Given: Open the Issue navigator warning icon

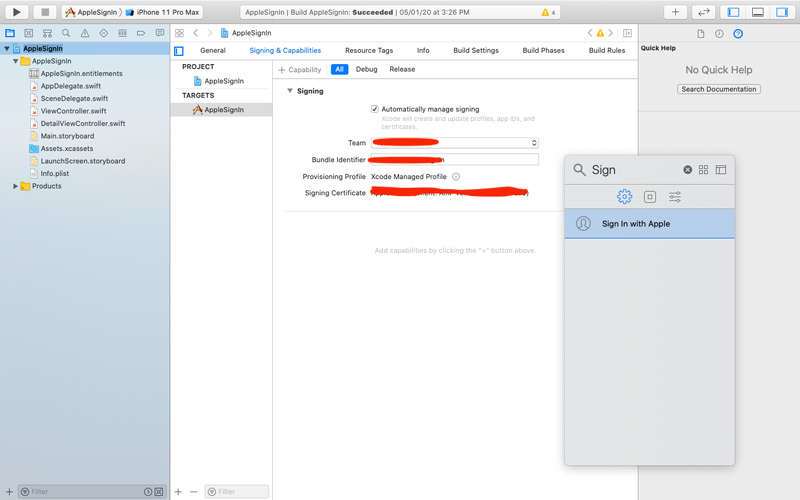Looking at the screenshot, I should [85, 33].
